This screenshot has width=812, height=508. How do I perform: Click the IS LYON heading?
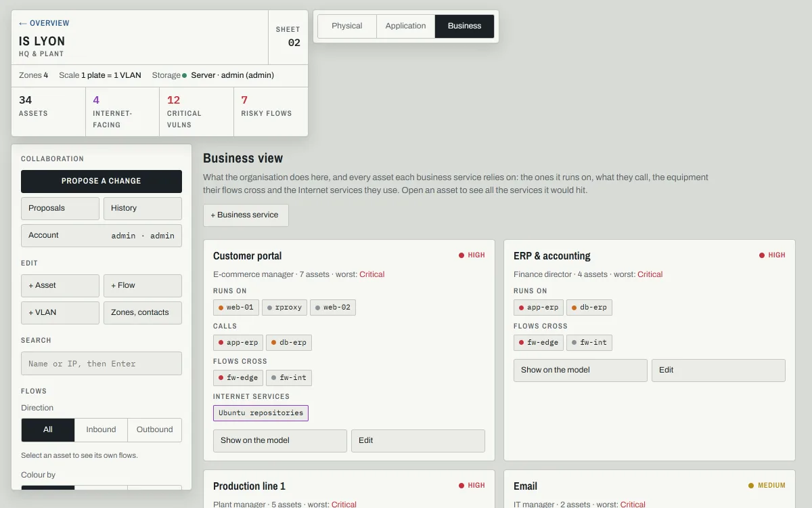42,41
